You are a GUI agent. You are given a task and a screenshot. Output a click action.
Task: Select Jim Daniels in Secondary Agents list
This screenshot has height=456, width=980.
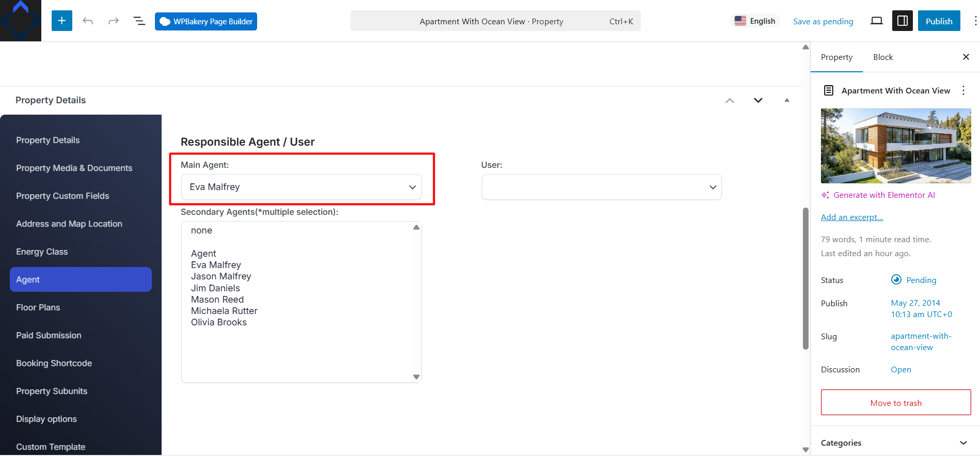click(x=215, y=288)
